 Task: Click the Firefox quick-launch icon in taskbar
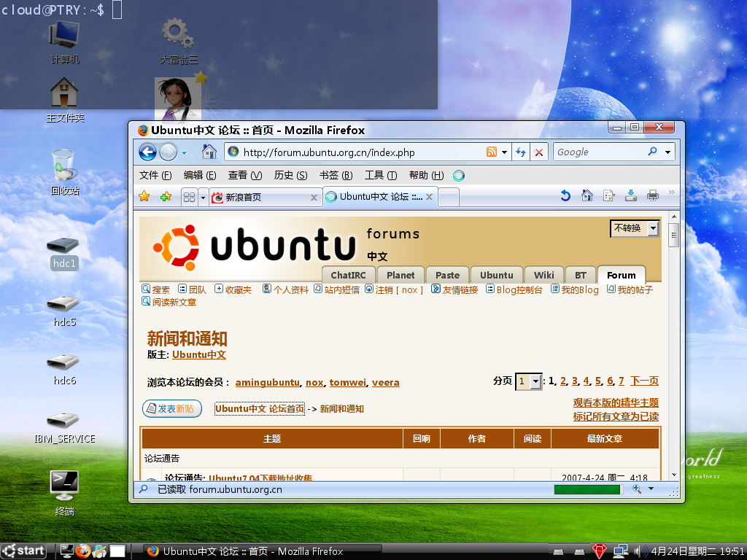pos(83,551)
